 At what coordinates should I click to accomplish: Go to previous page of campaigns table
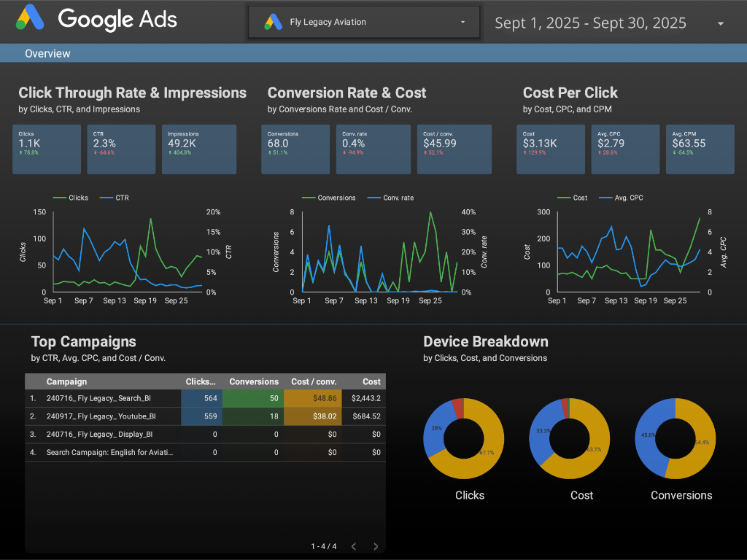click(354, 546)
